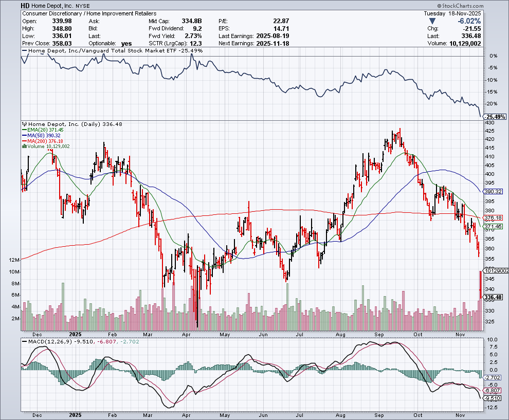Viewport: 509px width, 420px height.
Task: Click the green EMA(20) legend line marker
Action: [24, 130]
